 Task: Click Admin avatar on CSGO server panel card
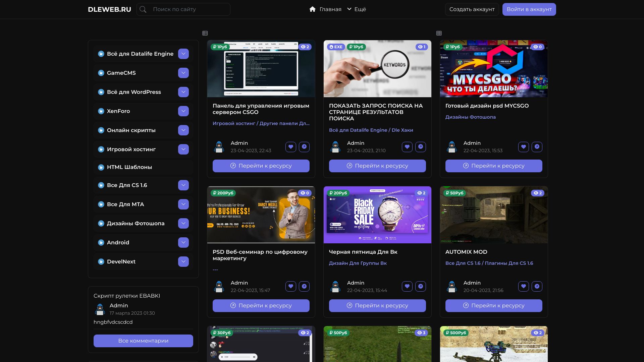tap(219, 147)
